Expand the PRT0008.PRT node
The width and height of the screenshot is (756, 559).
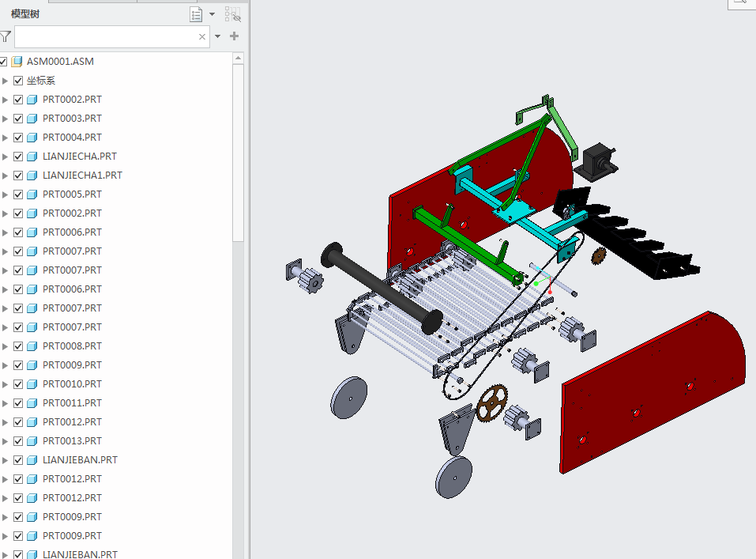(6, 346)
